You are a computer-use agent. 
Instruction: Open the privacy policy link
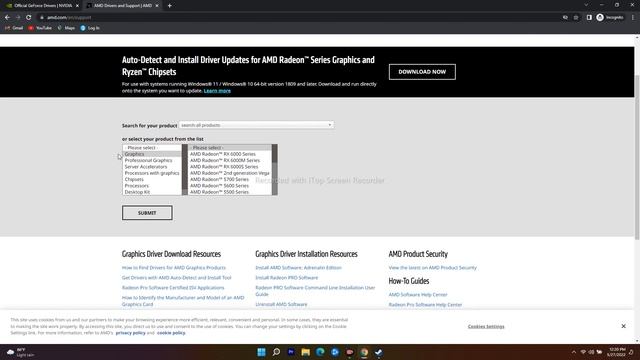130,333
